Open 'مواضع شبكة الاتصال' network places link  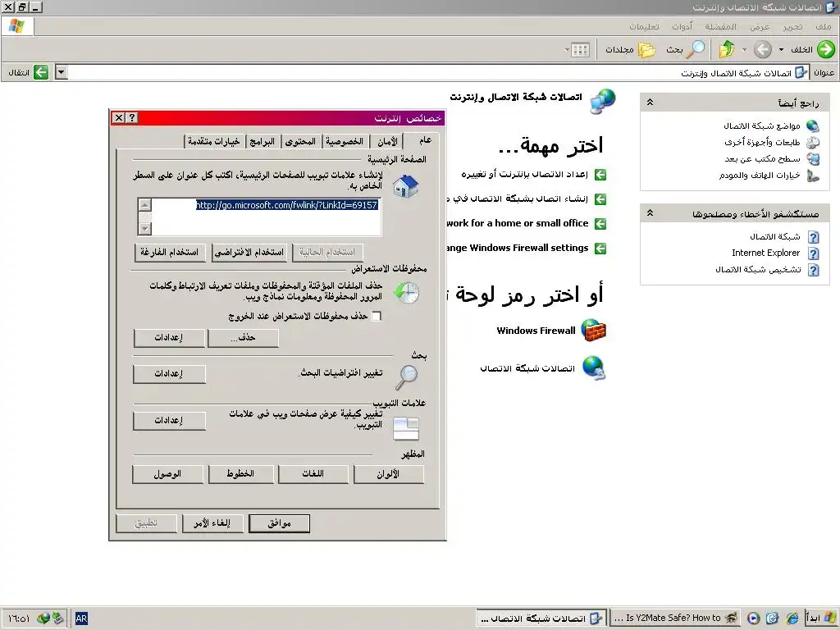coord(762,126)
